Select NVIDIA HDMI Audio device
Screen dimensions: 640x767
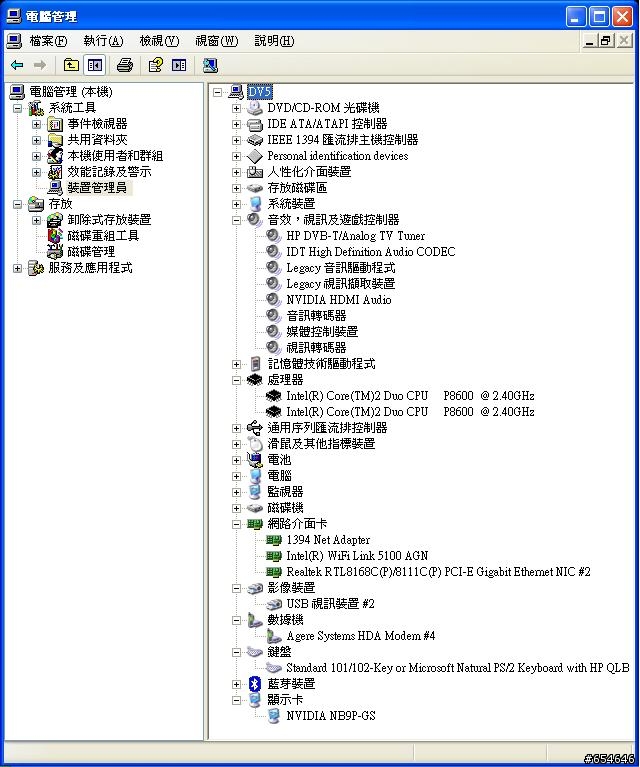[339, 300]
